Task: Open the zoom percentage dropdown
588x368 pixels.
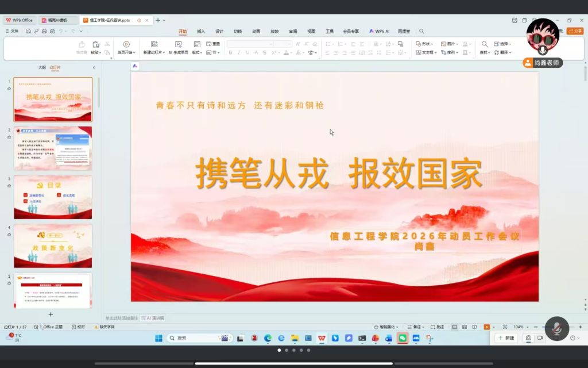Action: [x=520, y=327]
